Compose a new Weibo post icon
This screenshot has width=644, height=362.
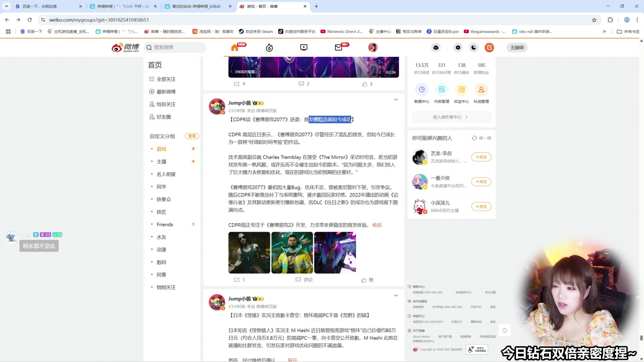pos(489,48)
